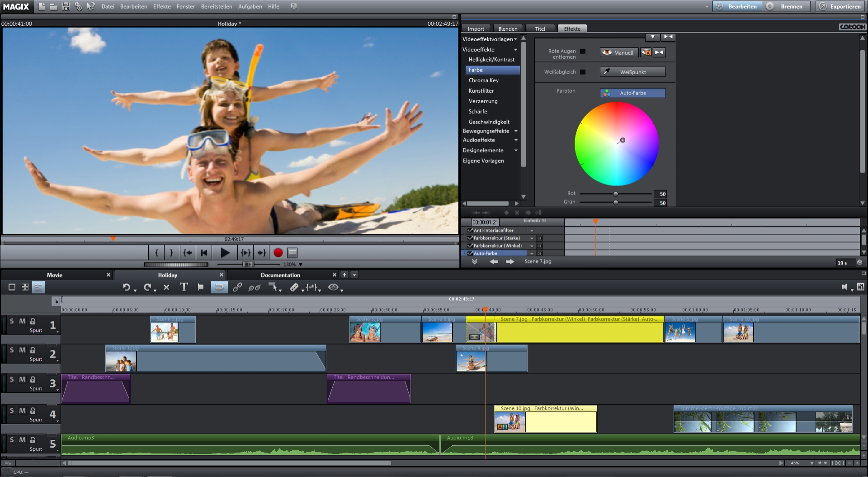Image resolution: width=868 pixels, height=477 pixels.
Task: Click the save disk icon in top toolbar
Action: coord(66,6)
